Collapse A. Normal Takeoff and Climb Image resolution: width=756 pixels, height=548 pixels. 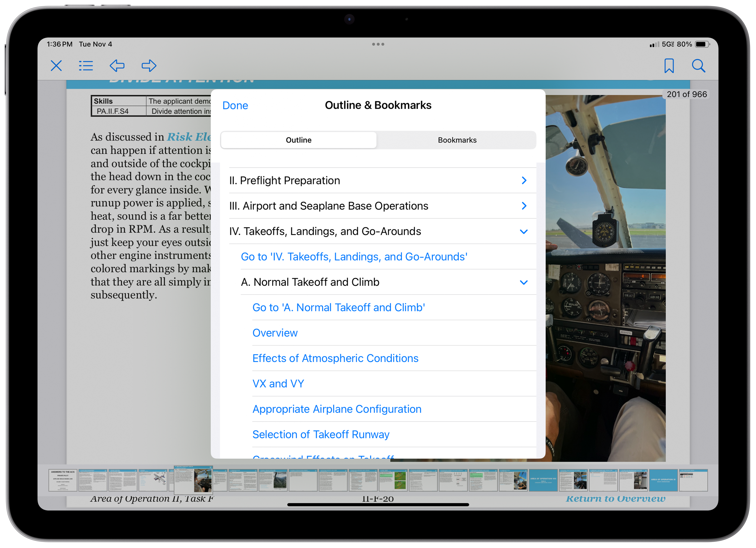524,282
